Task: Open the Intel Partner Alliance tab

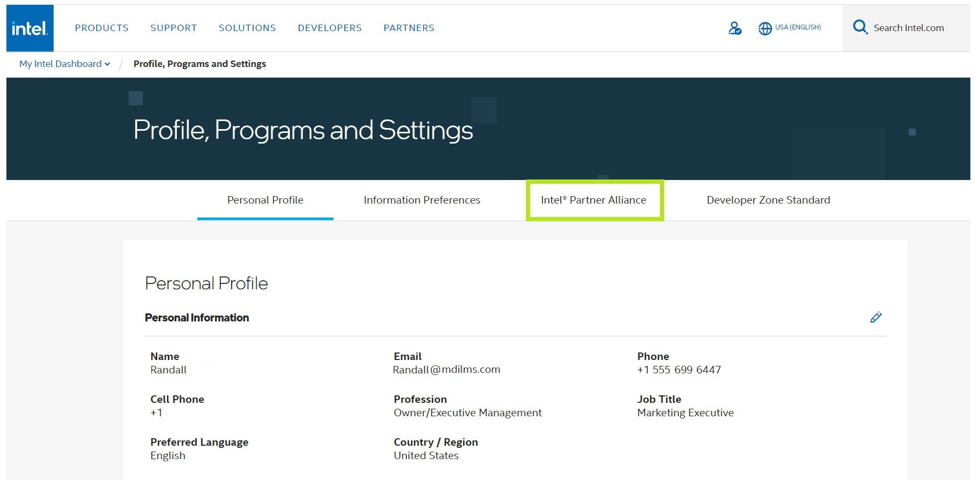Action: (x=593, y=200)
